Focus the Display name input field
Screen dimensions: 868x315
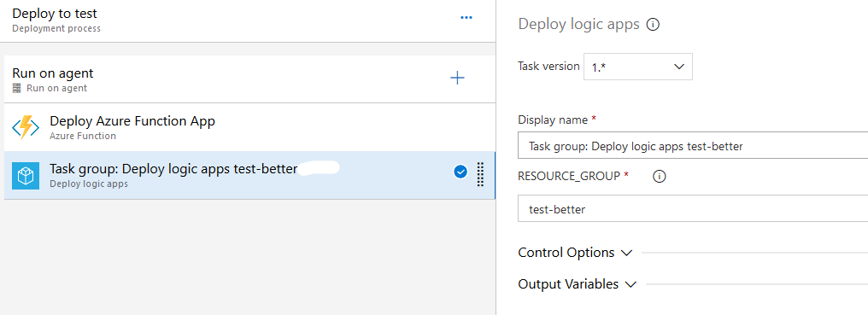point(693,146)
